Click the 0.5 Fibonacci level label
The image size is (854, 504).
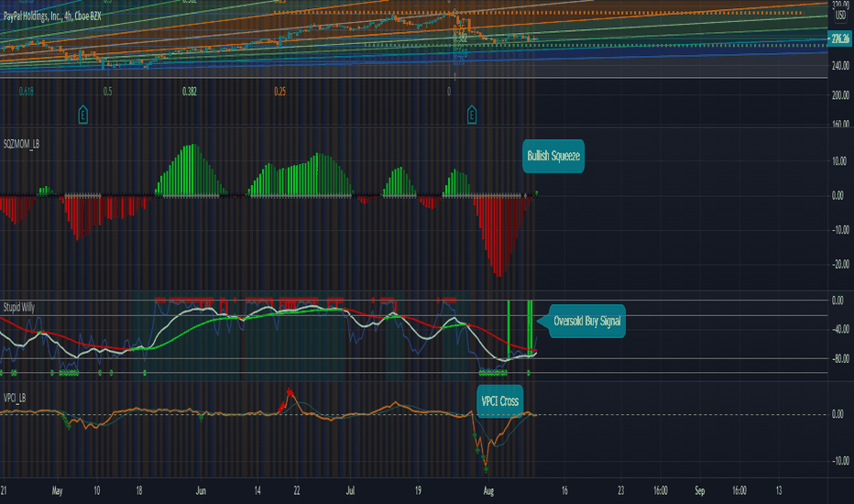click(108, 91)
